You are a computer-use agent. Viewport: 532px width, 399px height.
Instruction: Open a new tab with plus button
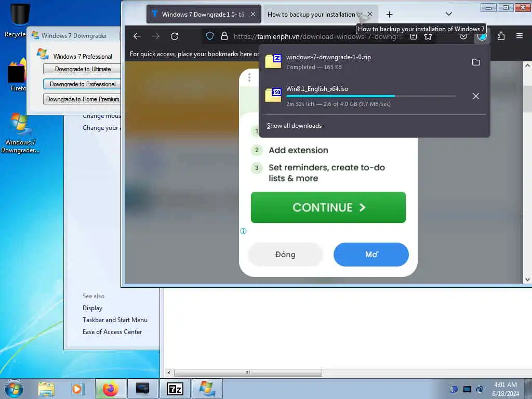[390, 14]
